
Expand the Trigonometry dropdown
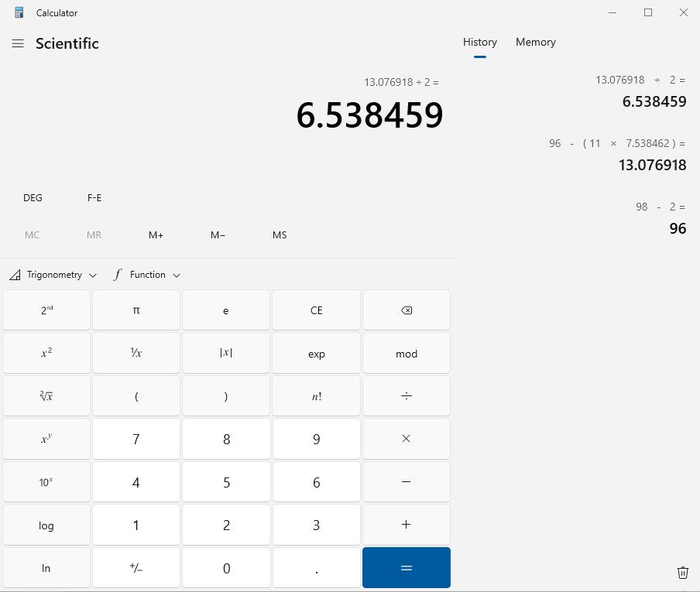pos(53,275)
